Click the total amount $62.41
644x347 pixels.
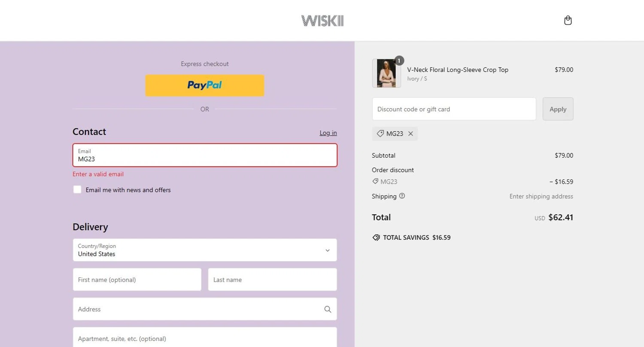pos(561,217)
